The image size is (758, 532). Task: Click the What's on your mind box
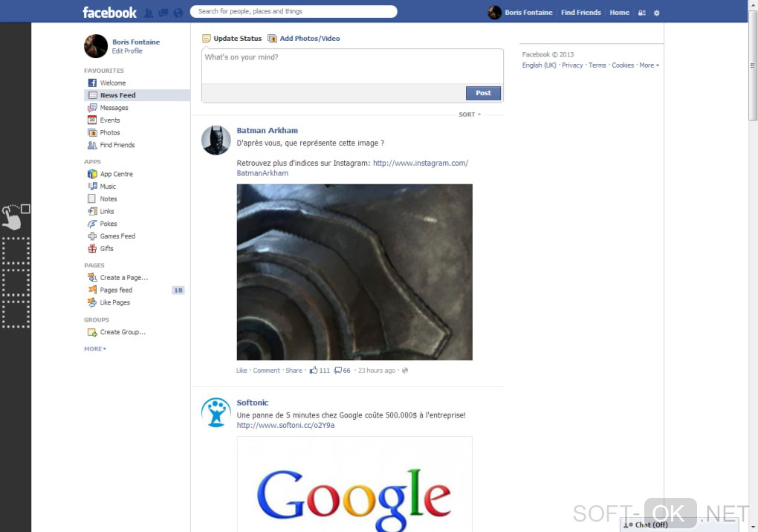(352, 66)
